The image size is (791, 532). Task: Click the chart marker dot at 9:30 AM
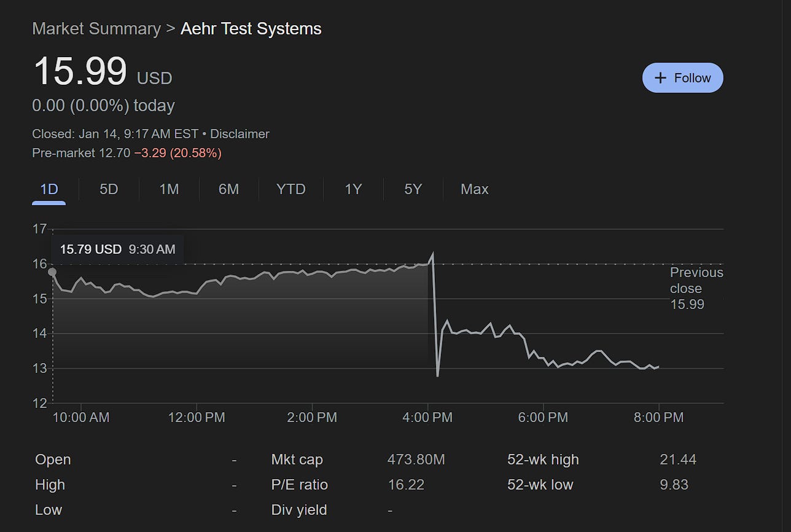pos(52,272)
